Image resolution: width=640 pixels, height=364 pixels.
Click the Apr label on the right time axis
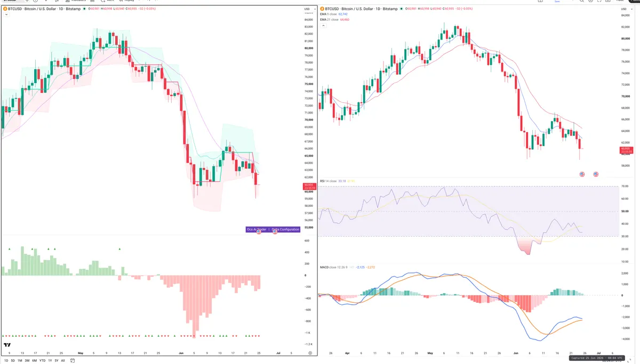pos(348,353)
